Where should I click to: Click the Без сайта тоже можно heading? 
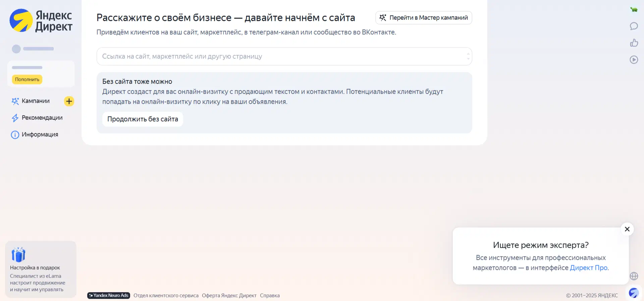click(137, 82)
